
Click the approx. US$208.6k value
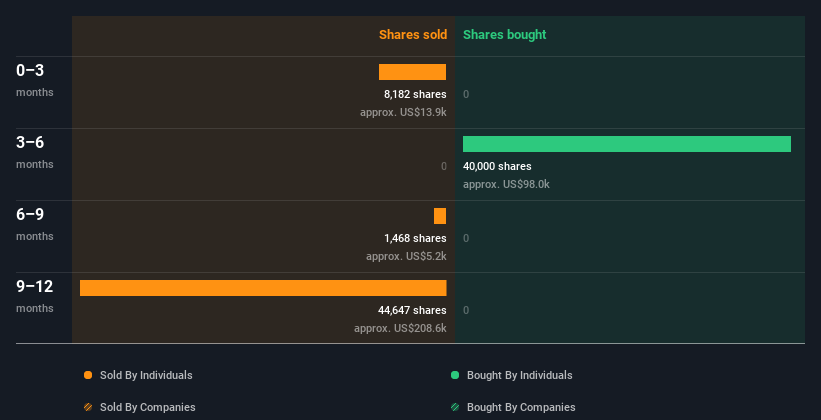(x=400, y=329)
